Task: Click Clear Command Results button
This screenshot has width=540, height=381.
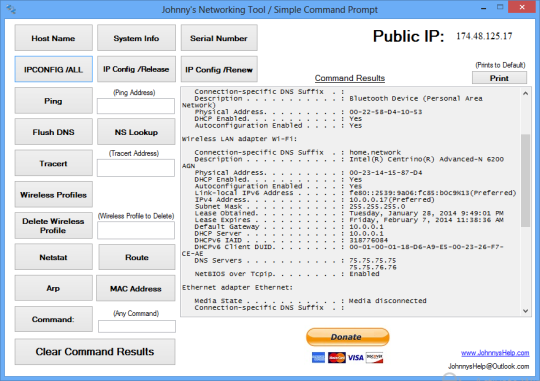Action: [x=95, y=351]
